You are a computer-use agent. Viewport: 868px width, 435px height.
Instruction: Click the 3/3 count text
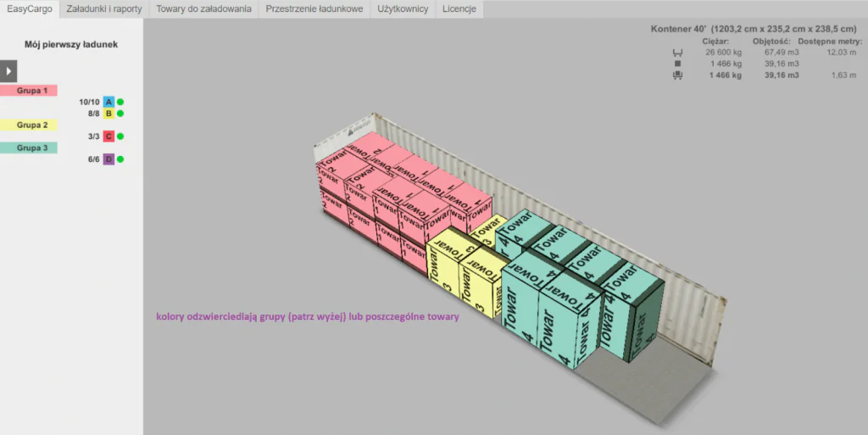coord(93,137)
